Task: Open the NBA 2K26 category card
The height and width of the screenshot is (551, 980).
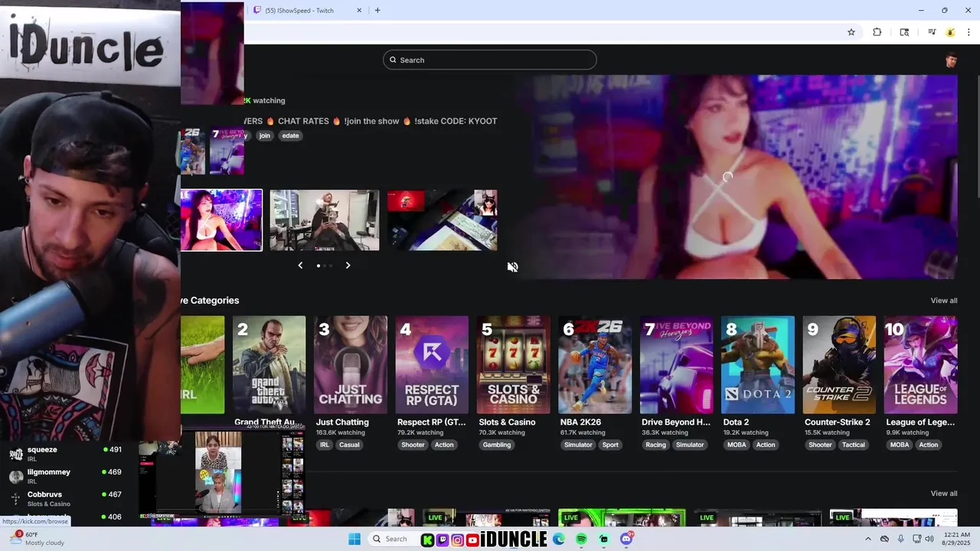Action: pos(595,365)
